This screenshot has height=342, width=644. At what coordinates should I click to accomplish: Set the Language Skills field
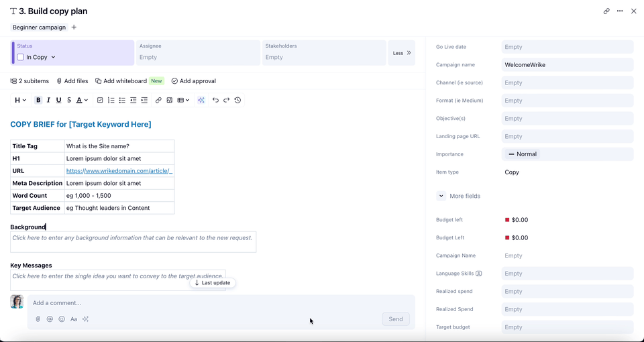coord(568,274)
